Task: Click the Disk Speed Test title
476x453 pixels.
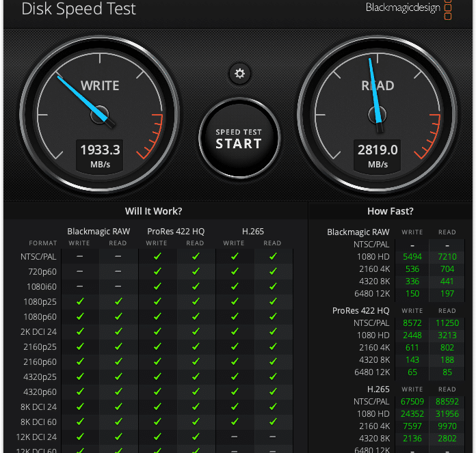Action: click(79, 9)
